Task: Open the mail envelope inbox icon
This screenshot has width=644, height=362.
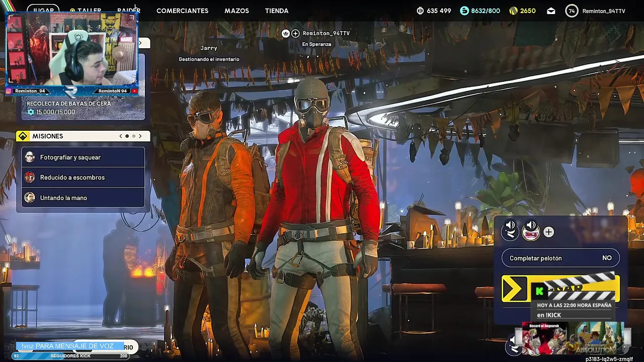Action: (x=551, y=11)
